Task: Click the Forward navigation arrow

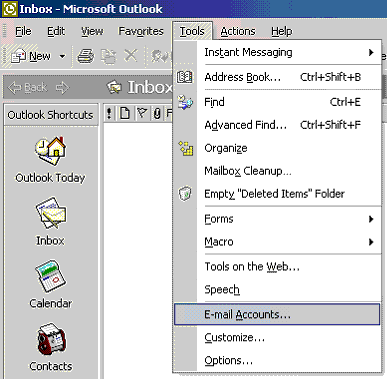Action: [62, 88]
